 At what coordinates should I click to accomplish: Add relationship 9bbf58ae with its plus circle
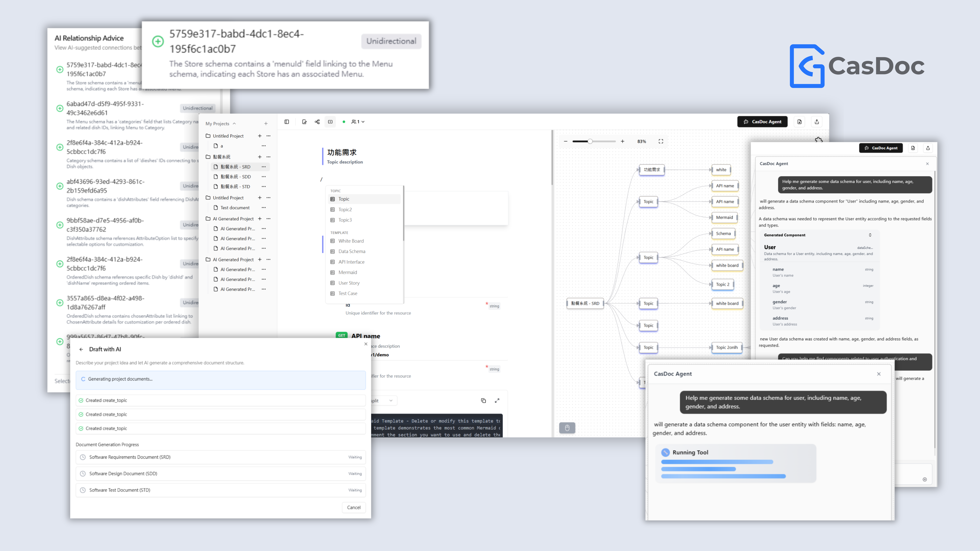tap(60, 225)
